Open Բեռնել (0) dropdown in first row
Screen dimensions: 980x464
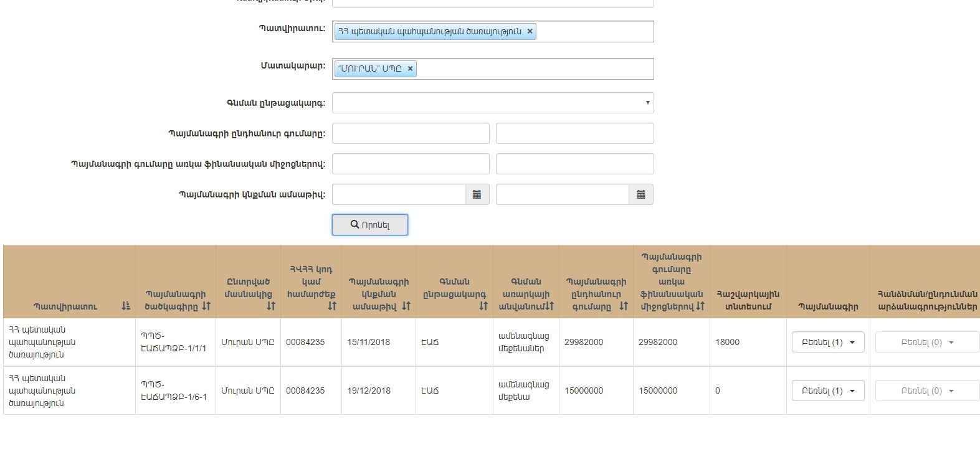pos(926,342)
